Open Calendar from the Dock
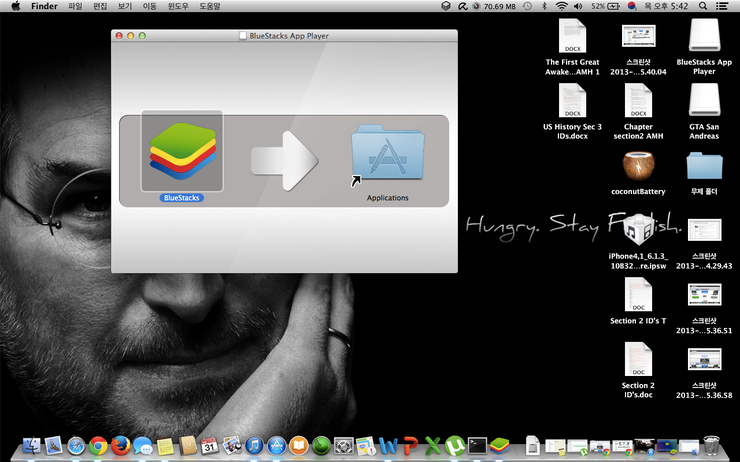Viewport: 740px width, 462px height. coord(210,445)
